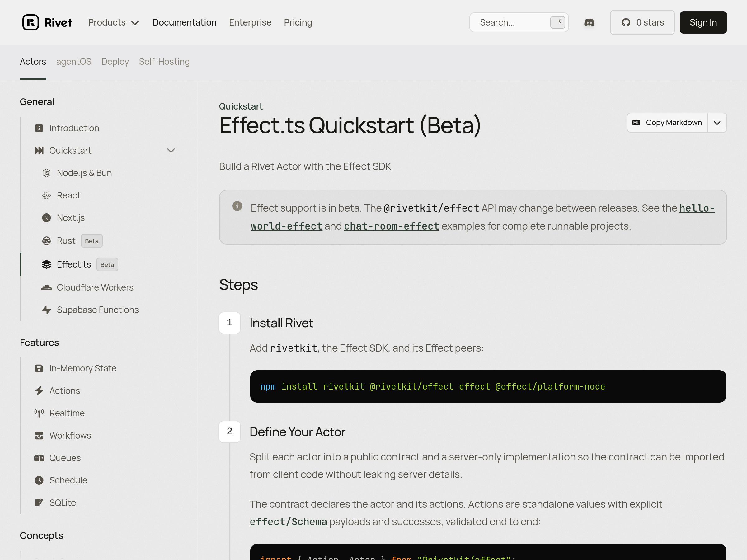Screen dimensions: 747x560
Task: Open the Node.js & Bun quickstart
Action: point(84,173)
